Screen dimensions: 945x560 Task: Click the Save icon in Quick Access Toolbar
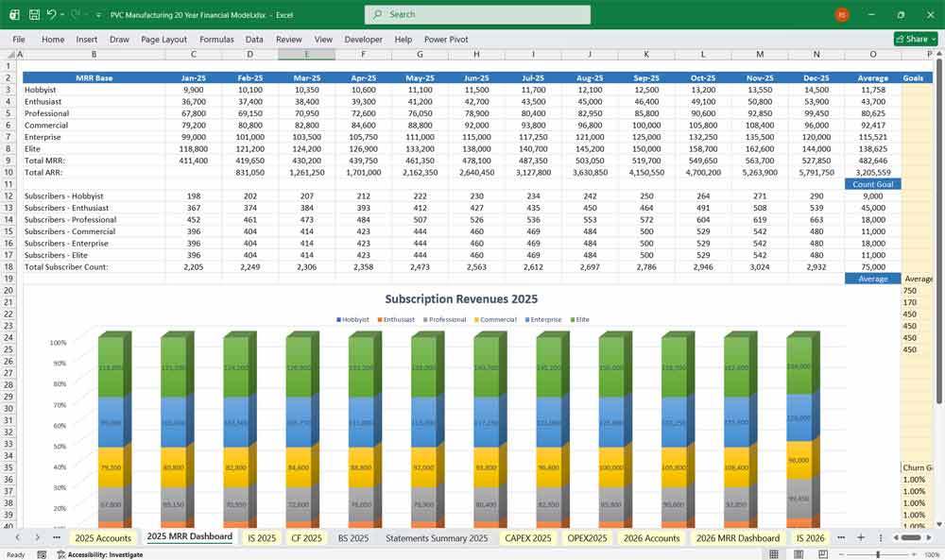pos(34,14)
